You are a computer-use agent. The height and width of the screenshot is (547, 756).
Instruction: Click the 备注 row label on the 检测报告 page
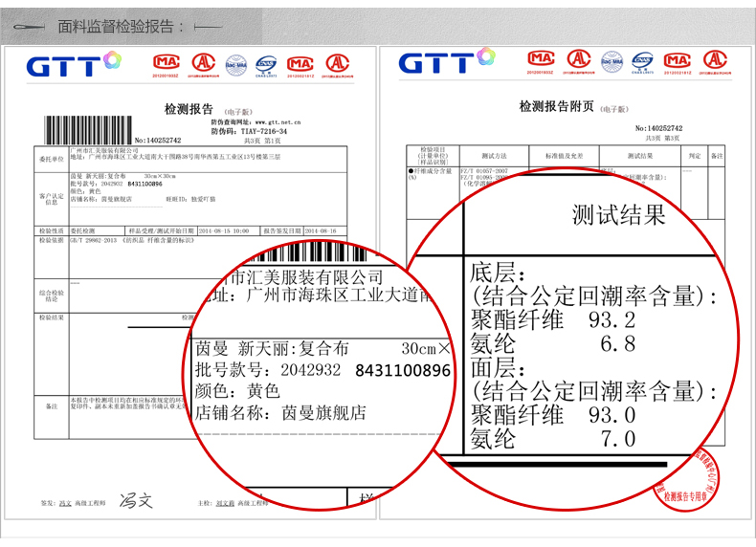tap(52, 406)
